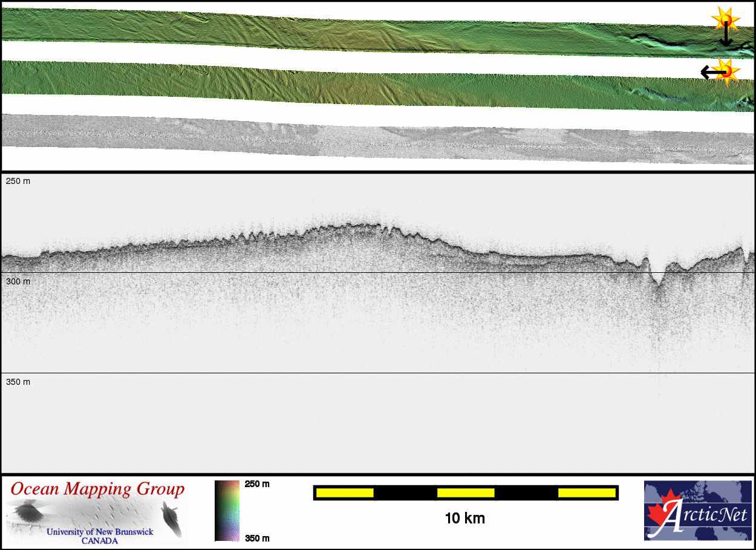Select the 350 m depth axis label

[x=18, y=382]
